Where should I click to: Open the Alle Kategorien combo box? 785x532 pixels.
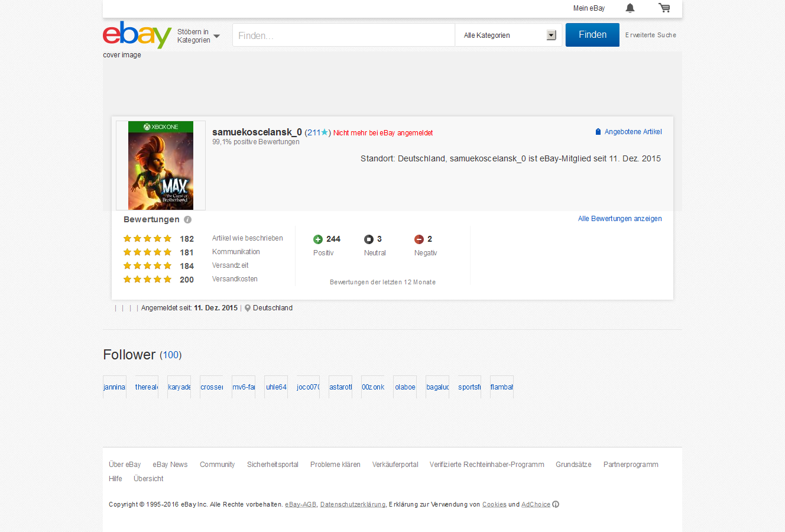(509, 35)
